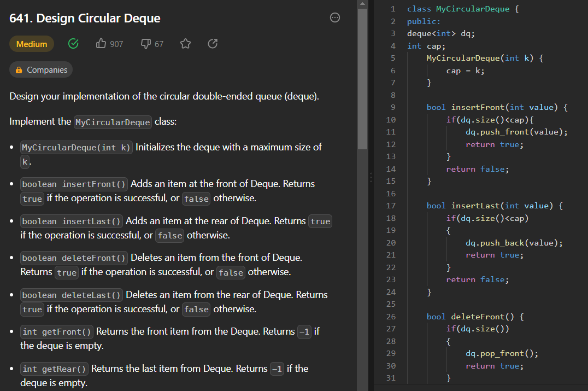Place cursor on 'bool deleteFront()' line
This screenshot has width=588, height=391.
tap(475, 317)
